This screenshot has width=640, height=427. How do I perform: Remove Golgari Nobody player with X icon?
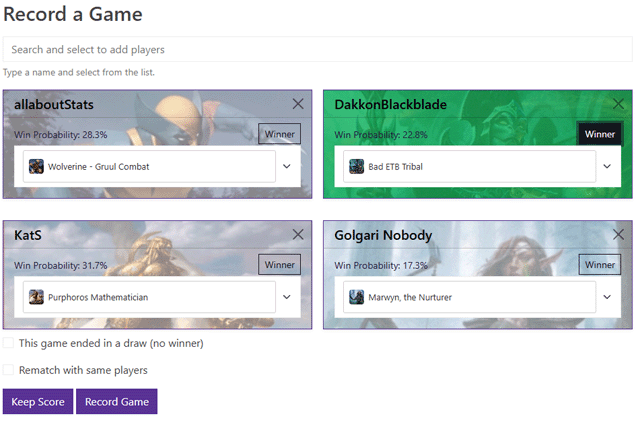click(x=618, y=234)
